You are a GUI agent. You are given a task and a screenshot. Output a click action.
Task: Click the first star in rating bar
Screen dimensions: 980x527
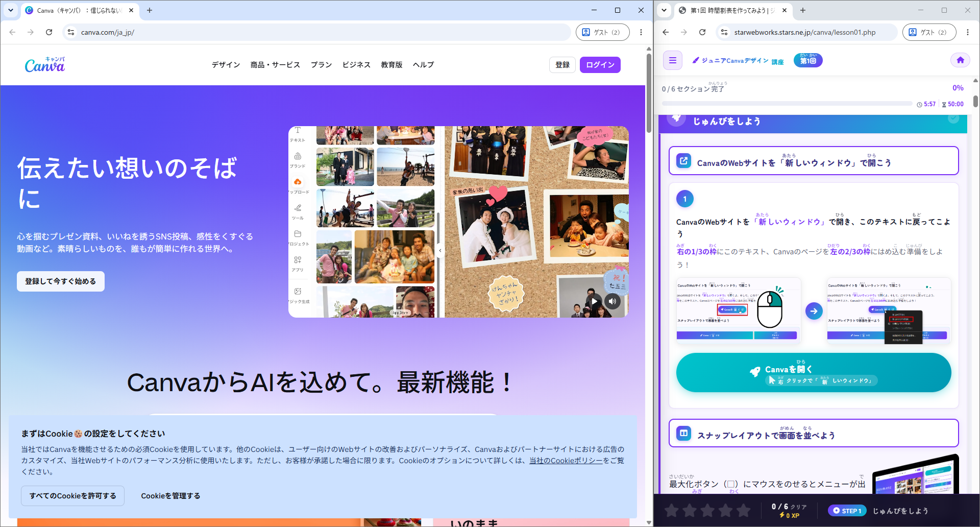(672, 511)
